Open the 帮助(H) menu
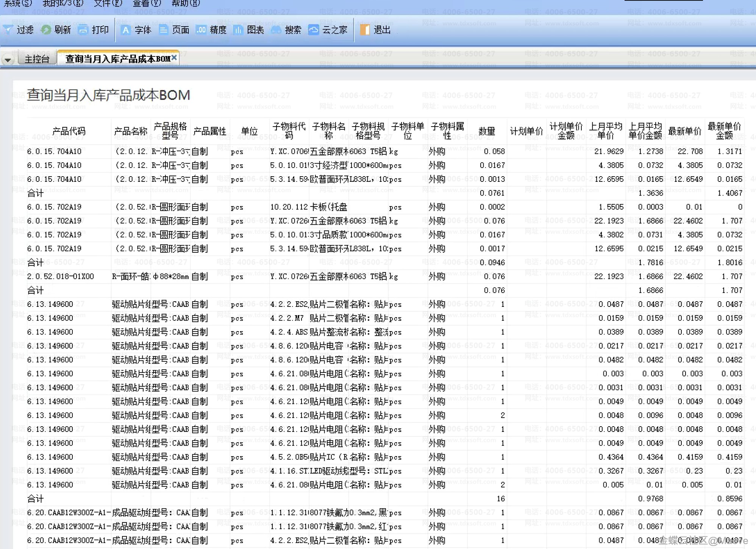The width and height of the screenshot is (756, 549). coord(186,3)
